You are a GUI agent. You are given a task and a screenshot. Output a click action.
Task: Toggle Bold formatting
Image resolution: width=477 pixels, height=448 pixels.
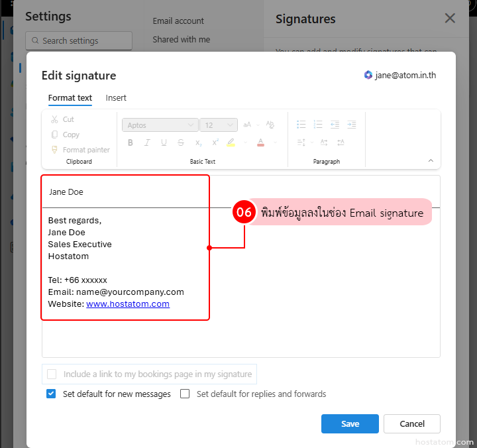tap(131, 142)
